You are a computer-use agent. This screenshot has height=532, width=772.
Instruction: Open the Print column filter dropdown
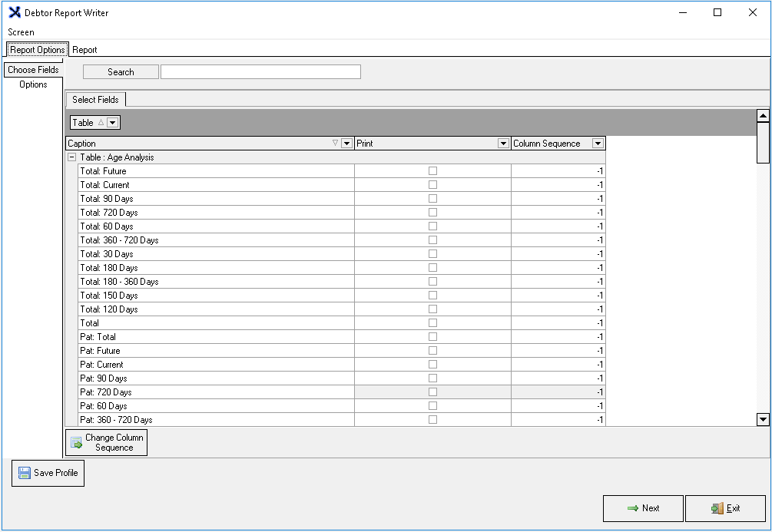pos(503,144)
